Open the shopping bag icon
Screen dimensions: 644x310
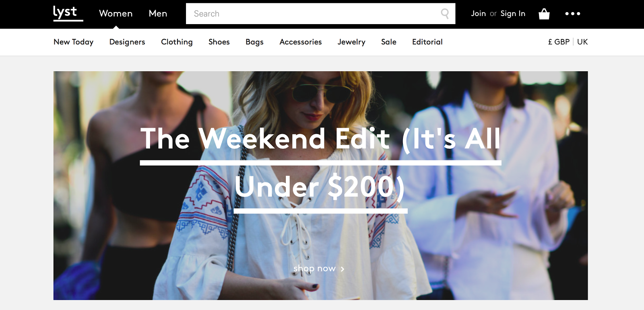pos(544,14)
